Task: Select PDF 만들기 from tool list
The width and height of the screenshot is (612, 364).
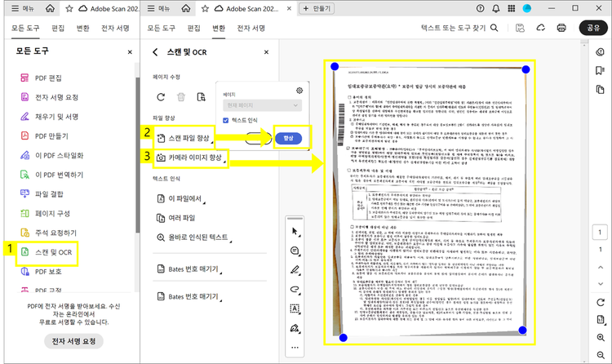Action: [44, 136]
